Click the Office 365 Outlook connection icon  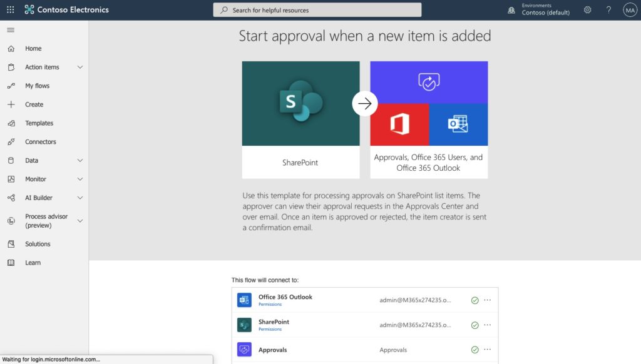point(245,300)
